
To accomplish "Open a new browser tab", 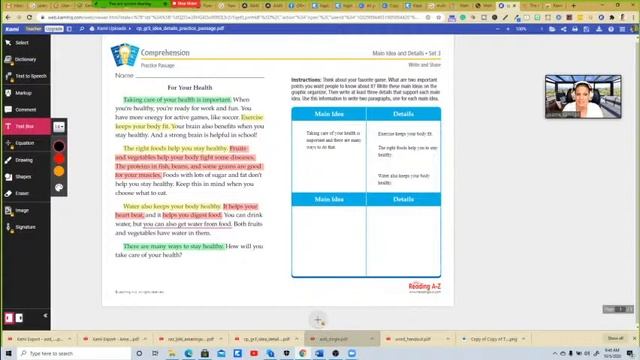I will pos(573,6).
